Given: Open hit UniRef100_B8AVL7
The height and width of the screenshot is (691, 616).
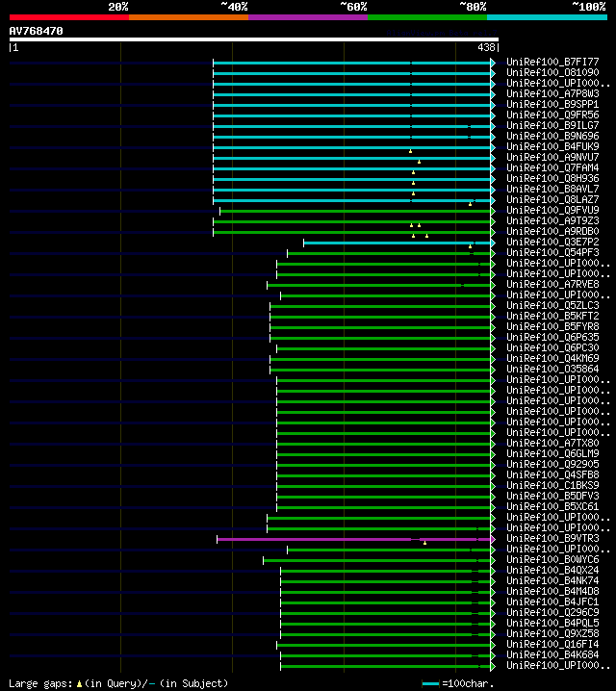Looking at the screenshot, I should [552, 189].
